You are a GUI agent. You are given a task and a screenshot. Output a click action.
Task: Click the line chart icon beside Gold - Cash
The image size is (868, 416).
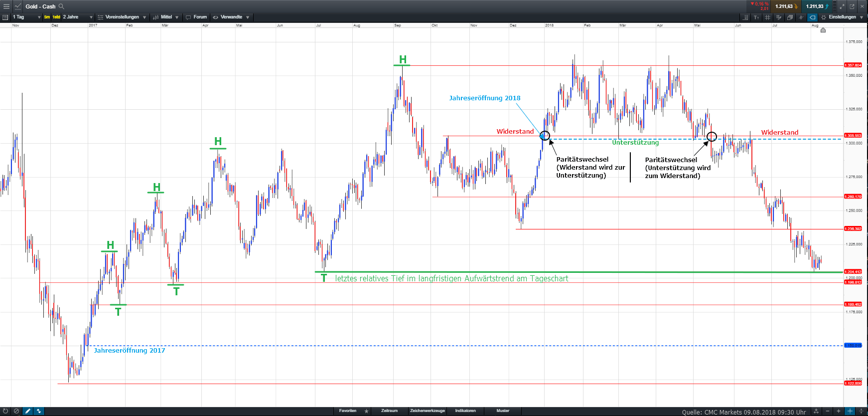pos(18,6)
